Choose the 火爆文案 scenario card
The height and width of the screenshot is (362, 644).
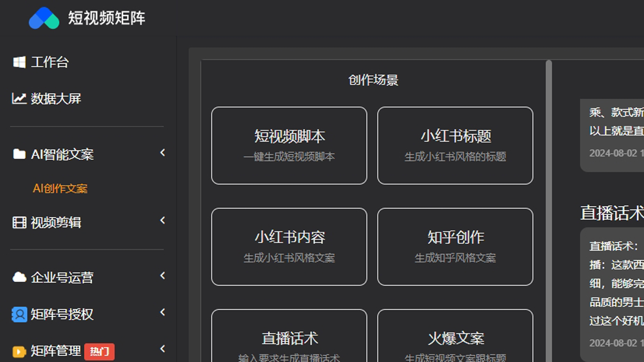pyautogui.click(x=455, y=335)
